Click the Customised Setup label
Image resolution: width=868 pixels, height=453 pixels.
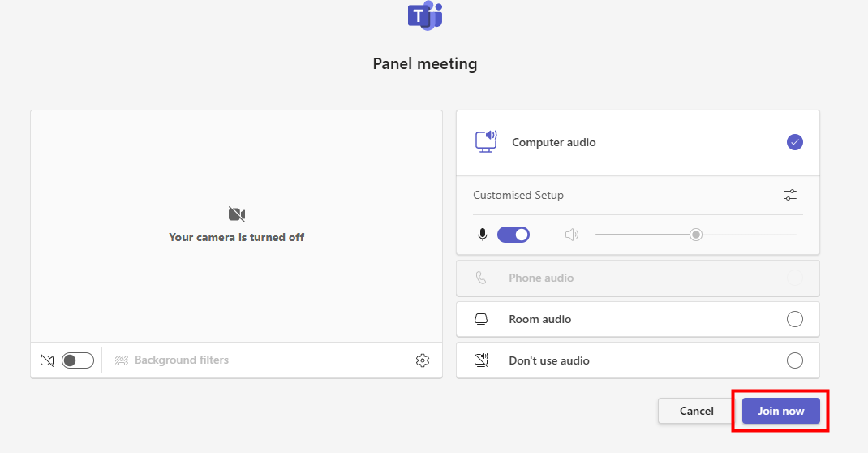click(518, 195)
